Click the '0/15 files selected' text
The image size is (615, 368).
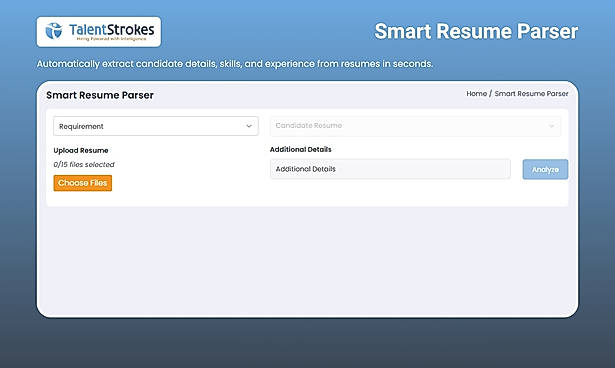tap(84, 164)
